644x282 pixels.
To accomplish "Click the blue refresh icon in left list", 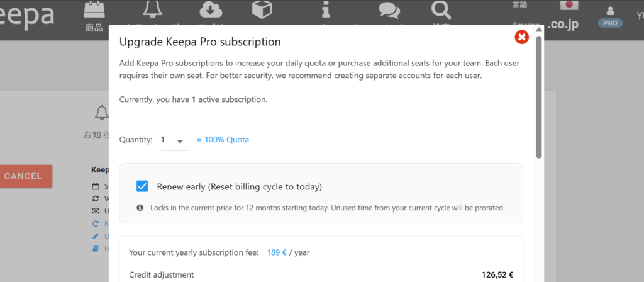I will tap(96, 223).
